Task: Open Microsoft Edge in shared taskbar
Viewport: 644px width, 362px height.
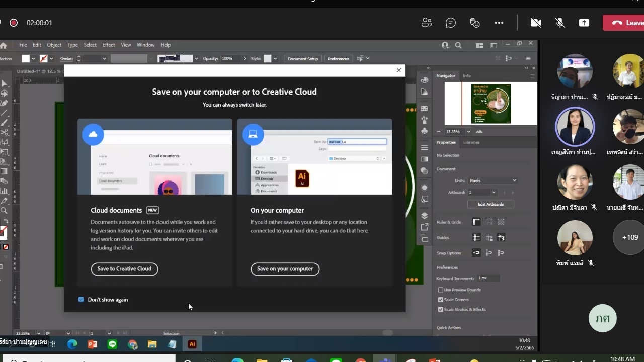Action: click(72, 344)
